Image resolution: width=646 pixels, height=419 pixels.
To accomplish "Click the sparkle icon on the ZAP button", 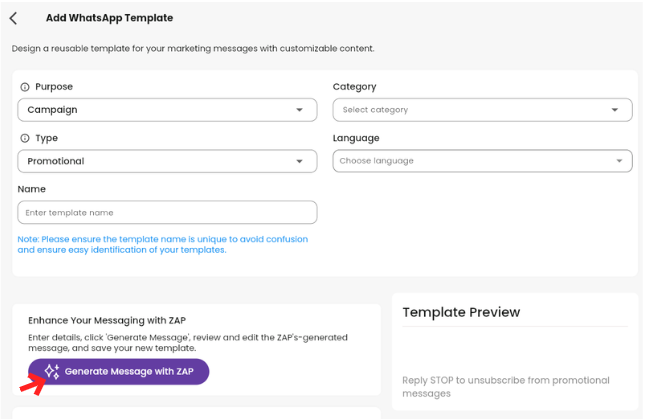I will (52, 372).
